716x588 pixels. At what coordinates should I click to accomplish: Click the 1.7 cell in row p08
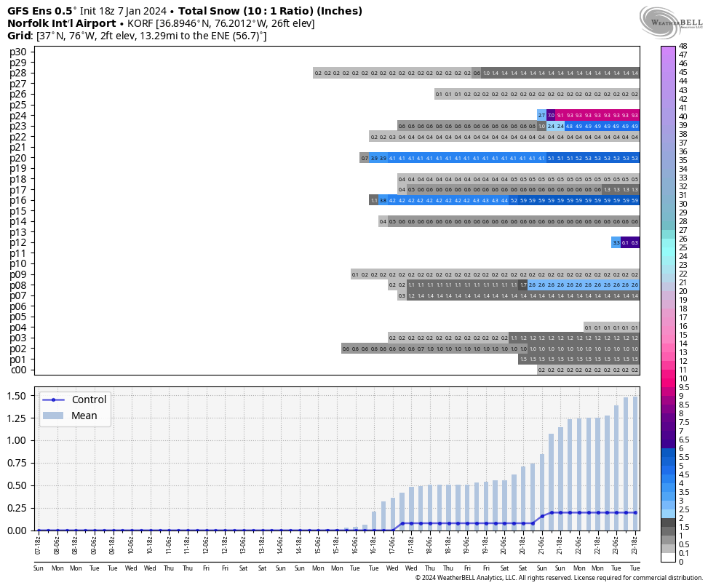tap(523, 285)
